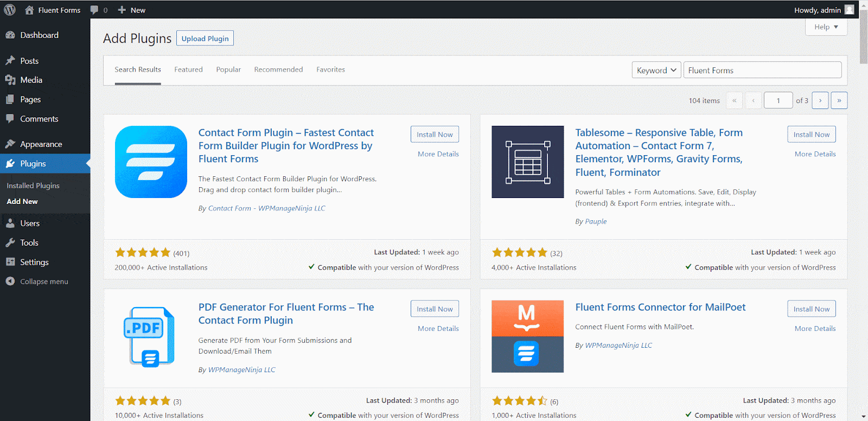868x421 pixels.
Task: Switch to the Featured tab
Action: pos(188,69)
